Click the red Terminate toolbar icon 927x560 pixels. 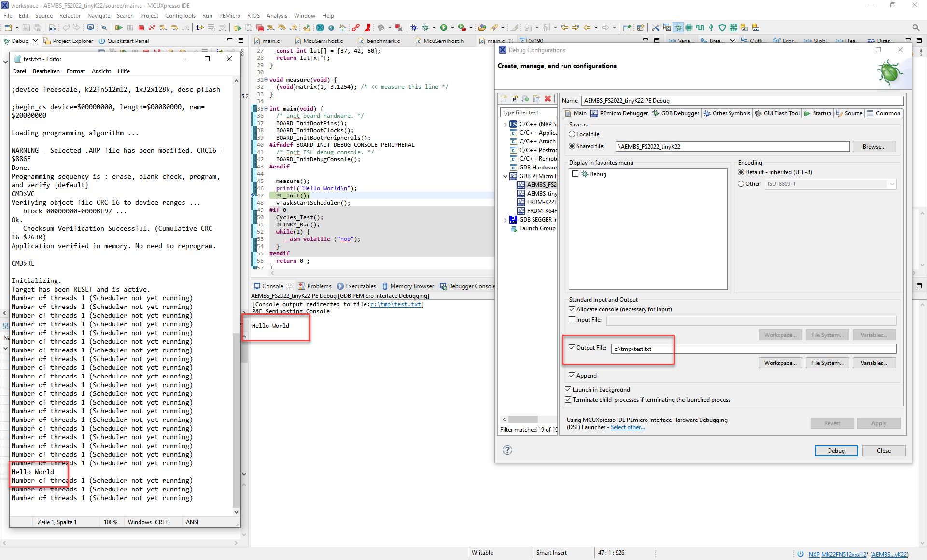coord(141,28)
